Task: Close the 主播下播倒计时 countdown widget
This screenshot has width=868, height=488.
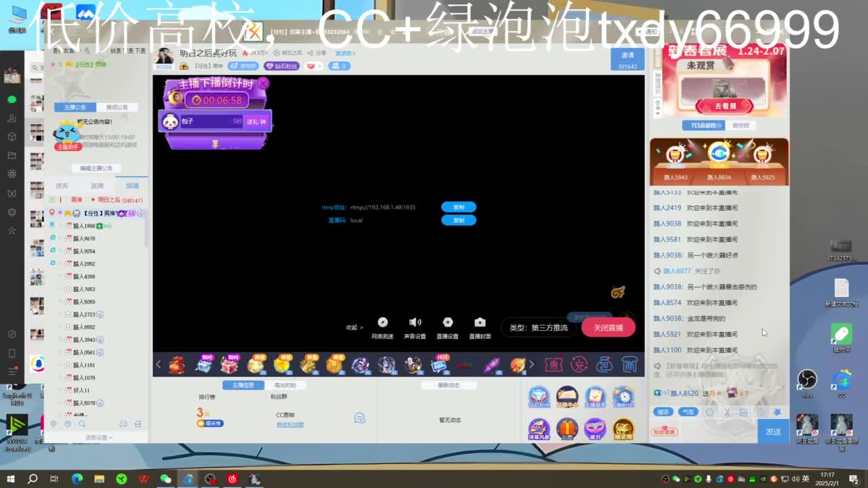Action: tap(263, 83)
